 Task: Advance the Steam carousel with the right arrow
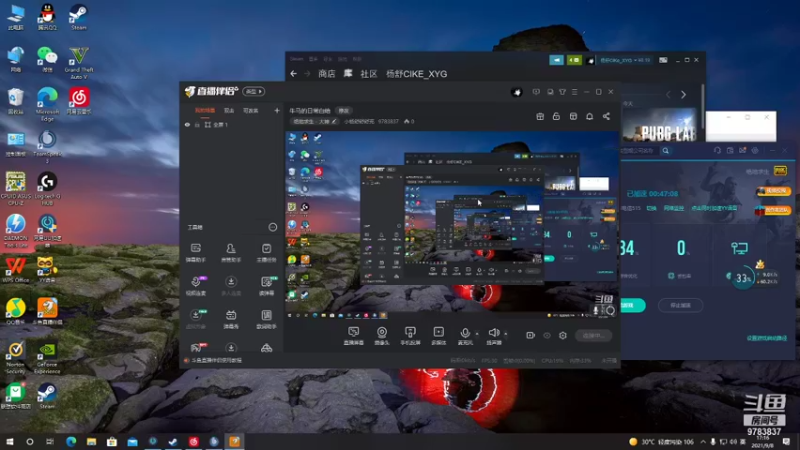(x=684, y=94)
